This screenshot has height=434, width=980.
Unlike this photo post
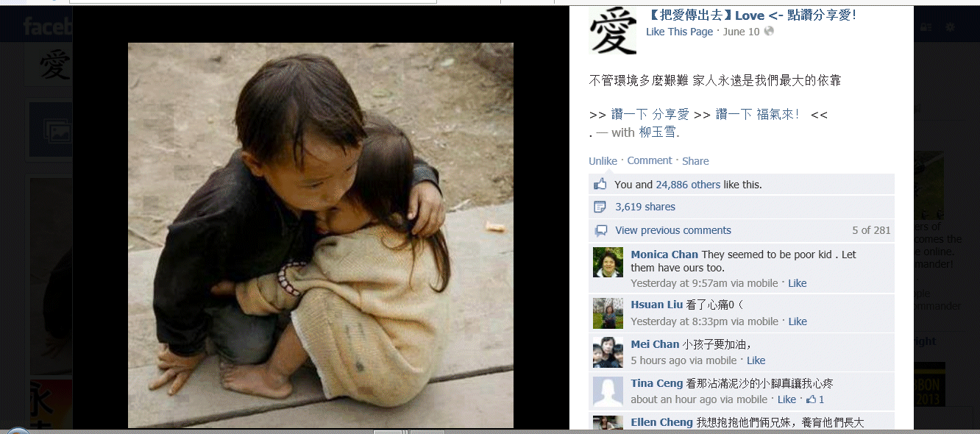603,161
